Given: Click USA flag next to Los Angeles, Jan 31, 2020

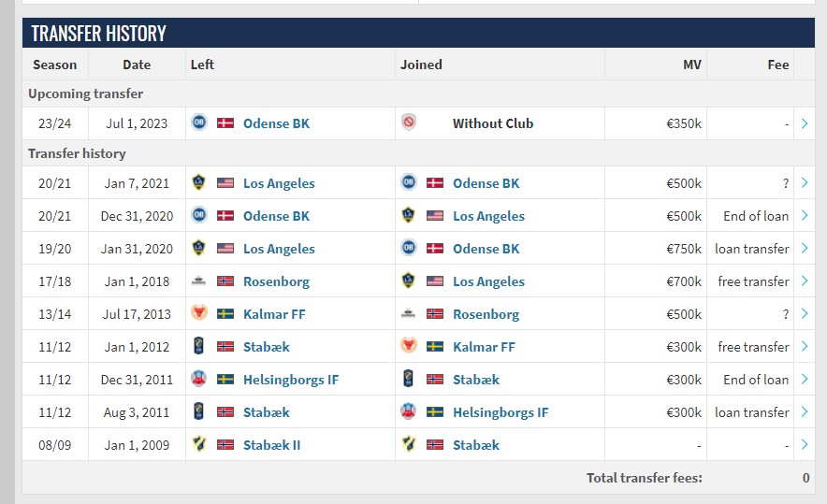Looking at the screenshot, I should pyautogui.click(x=225, y=249).
